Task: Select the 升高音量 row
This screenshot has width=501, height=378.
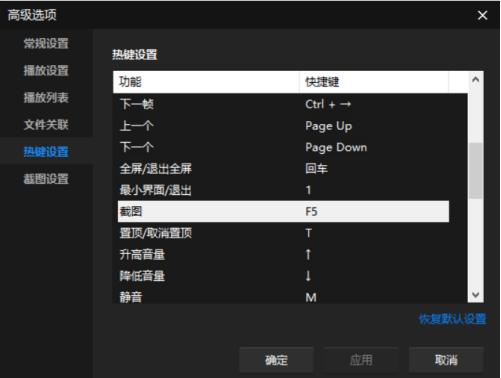Action: click(283, 255)
